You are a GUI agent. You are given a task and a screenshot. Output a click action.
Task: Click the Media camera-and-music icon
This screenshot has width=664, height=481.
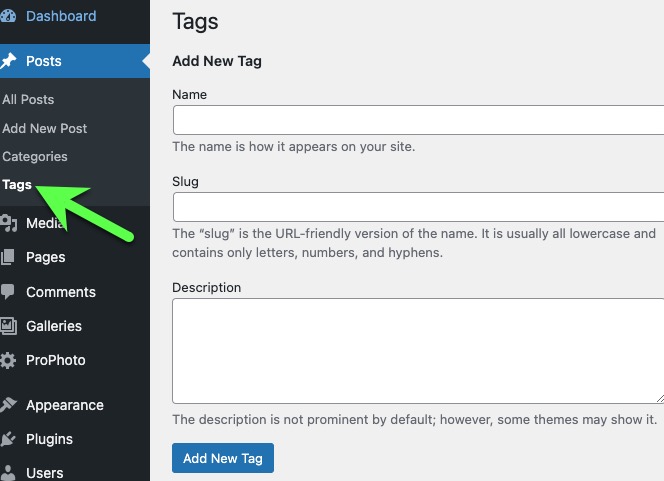point(8,223)
